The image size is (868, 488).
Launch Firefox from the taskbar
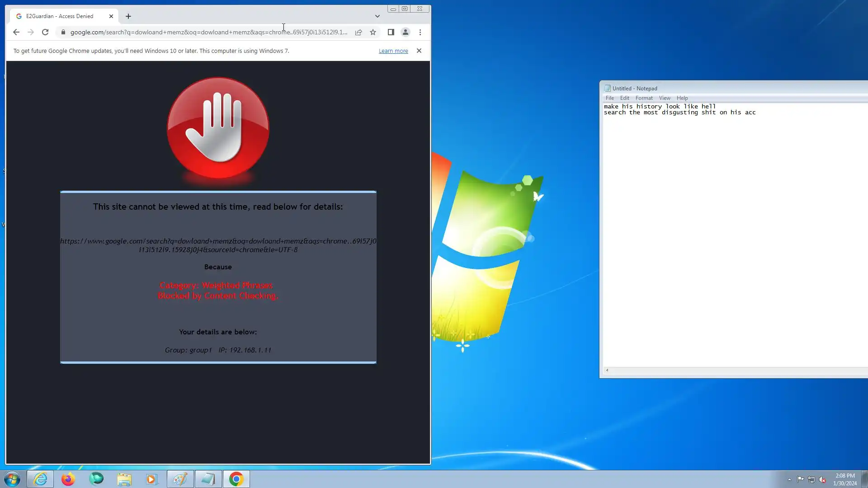pyautogui.click(x=68, y=479)
